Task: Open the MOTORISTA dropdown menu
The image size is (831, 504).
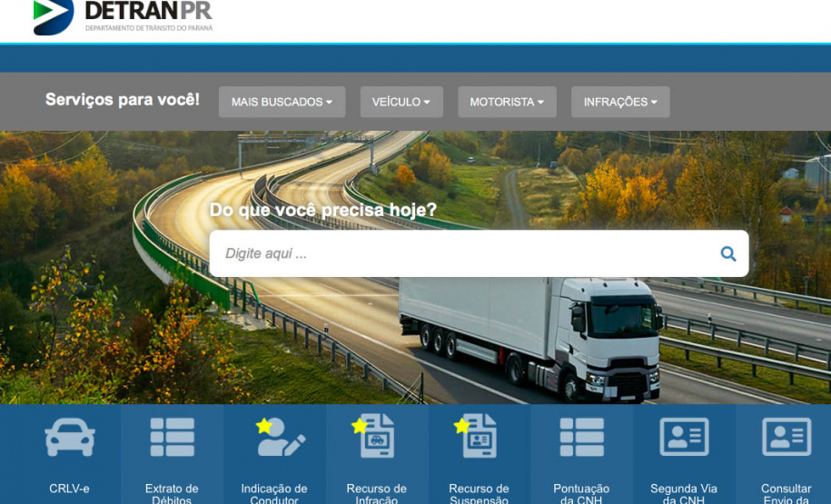Action: [507, 102]
